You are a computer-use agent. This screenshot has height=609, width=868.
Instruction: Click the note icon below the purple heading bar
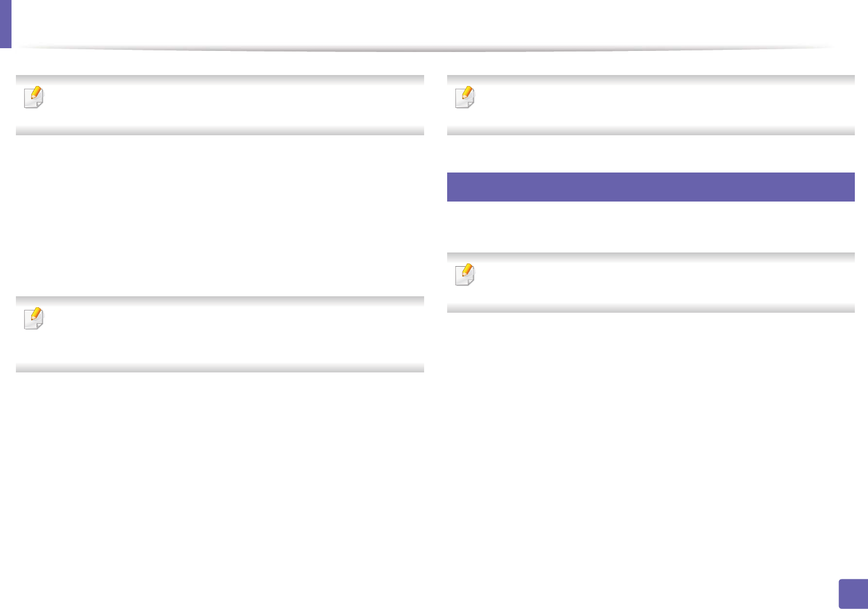point(465,275)
